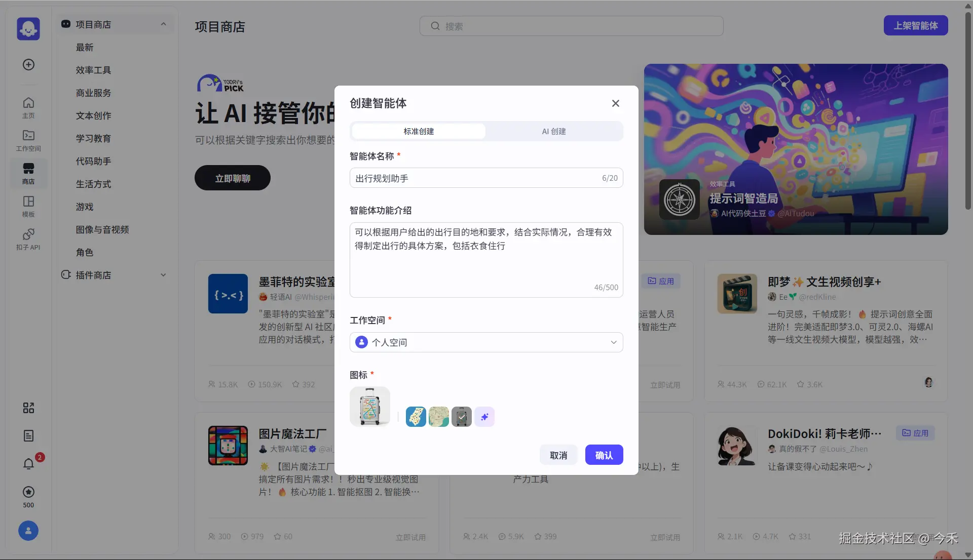This screenshot has width=973, height=560.
Task: Expand the 插件商店 menu section
Action: click(x=163, y=275)
